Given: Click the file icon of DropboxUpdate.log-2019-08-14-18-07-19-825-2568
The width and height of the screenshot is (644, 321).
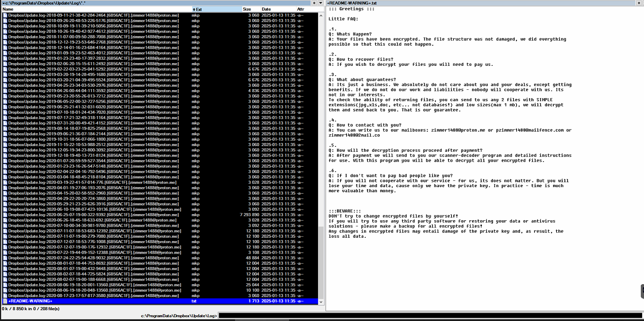Looking at the screenshot, I should pos(5,129).
